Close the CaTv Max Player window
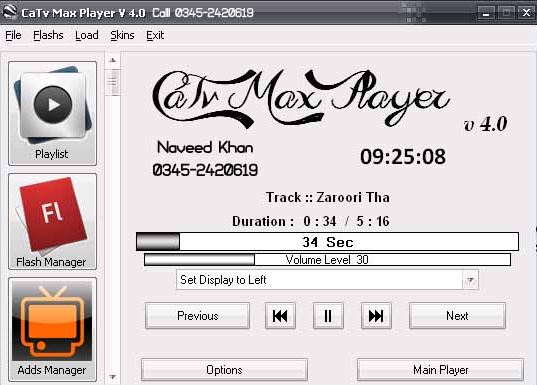537x385 pixels. pos(526,13)
